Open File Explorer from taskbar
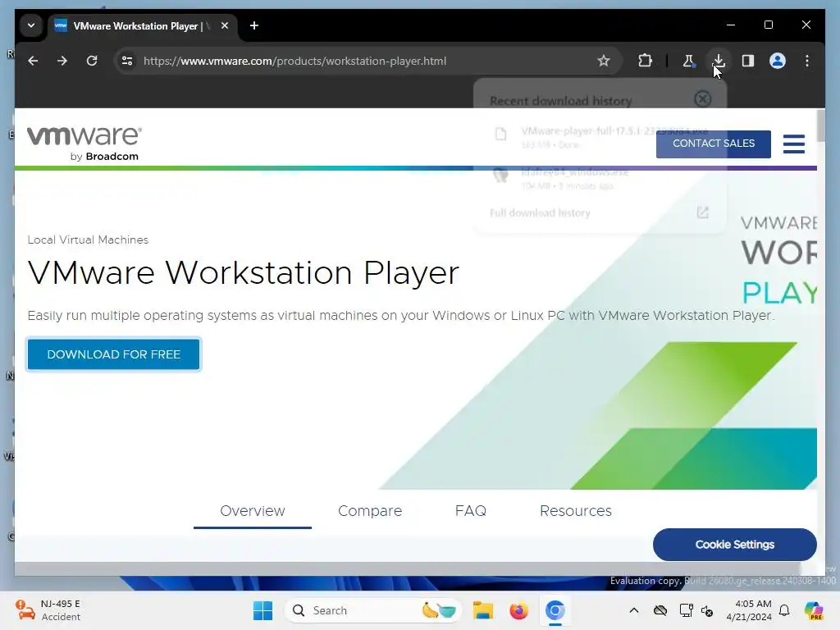 coord(482,610)
